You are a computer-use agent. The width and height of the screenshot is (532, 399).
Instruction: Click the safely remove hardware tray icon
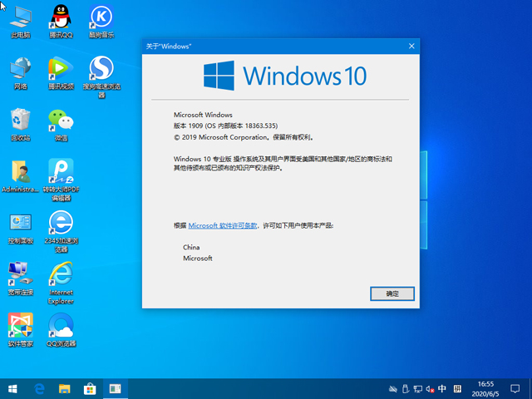405,389
